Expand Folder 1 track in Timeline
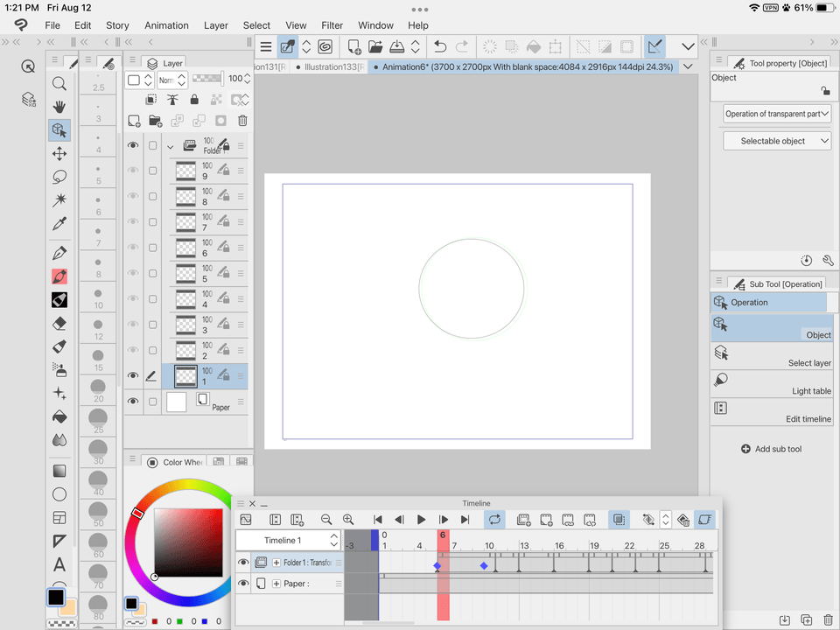Viewport: 840px width, 630px height. point(276,563)
